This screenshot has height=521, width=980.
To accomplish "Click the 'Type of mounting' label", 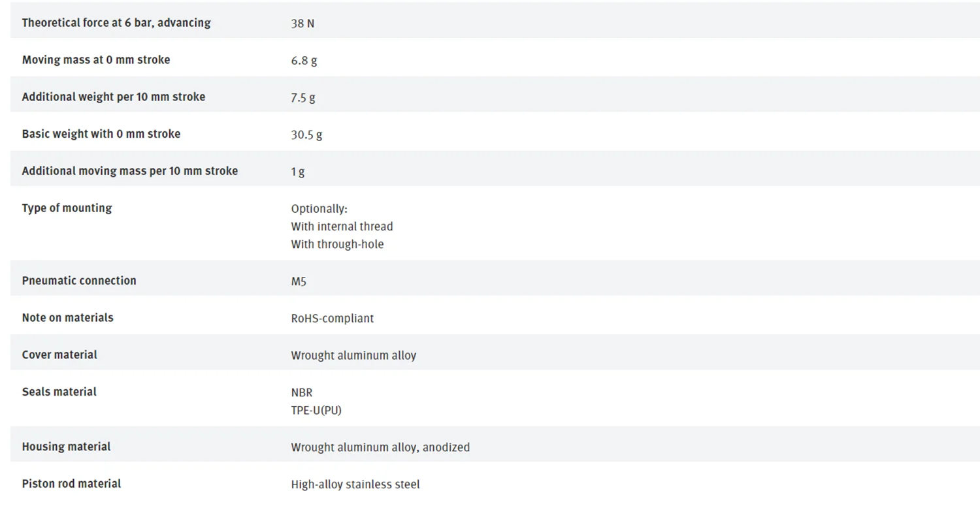I will [67, 208].
